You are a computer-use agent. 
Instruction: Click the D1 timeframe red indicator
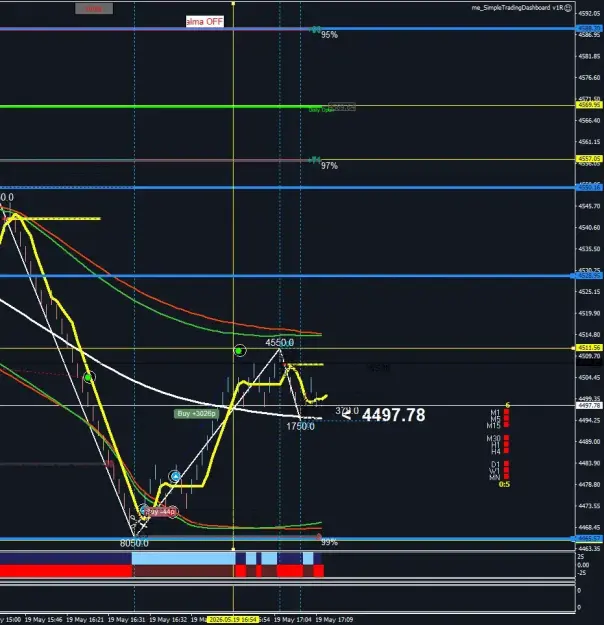(506, 464)
